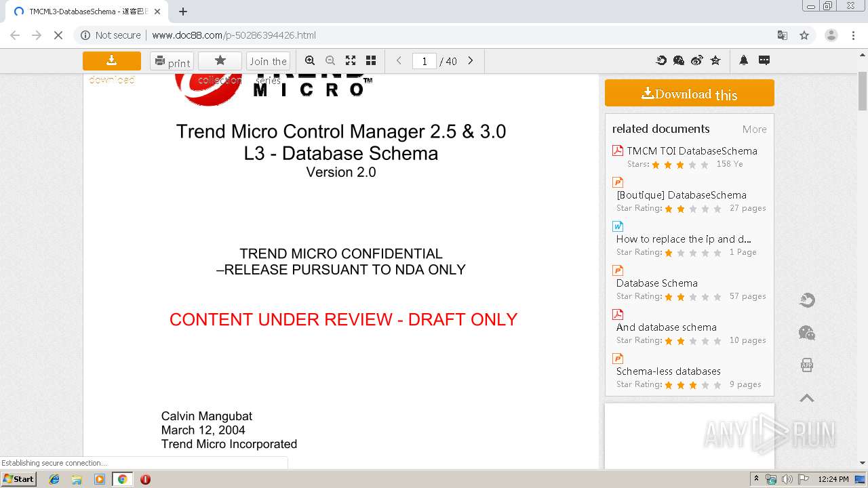Open TMCM TOI DatabaseSchema related document
This screenshot has height=488, width=868.
click(x=692, y=150)
